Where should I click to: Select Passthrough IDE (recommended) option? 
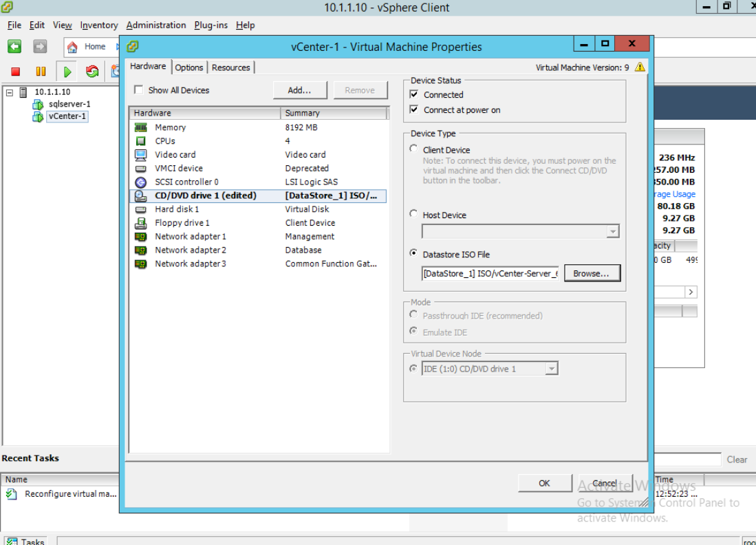coord(413,314)
